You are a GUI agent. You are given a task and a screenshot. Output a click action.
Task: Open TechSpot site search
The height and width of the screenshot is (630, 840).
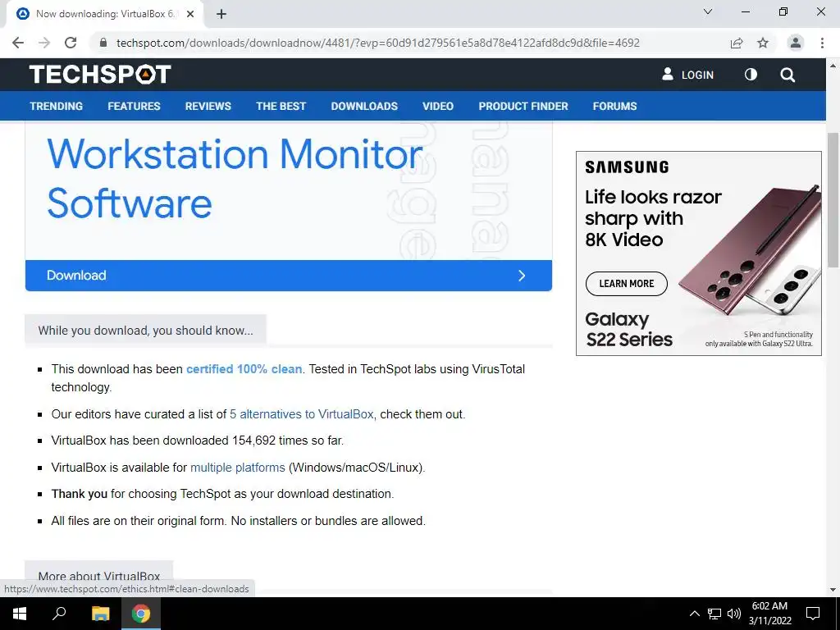point(787,75)
